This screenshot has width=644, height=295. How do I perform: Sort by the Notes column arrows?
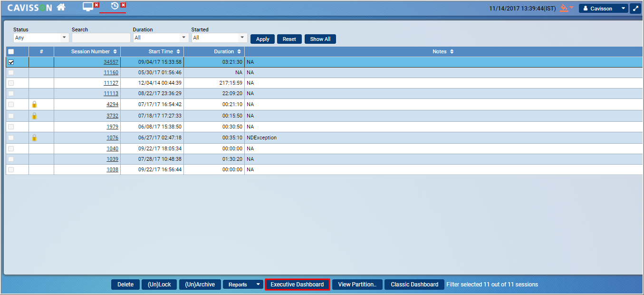tap(452, 51)
